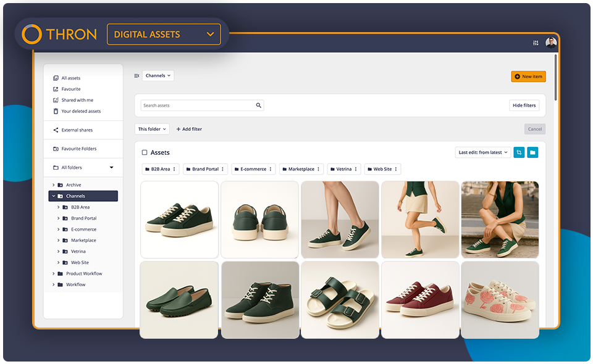This screenshot has height=364, width=593.
Task: Open the kebab menu on the Web Site chip
Action: (396, 168)
